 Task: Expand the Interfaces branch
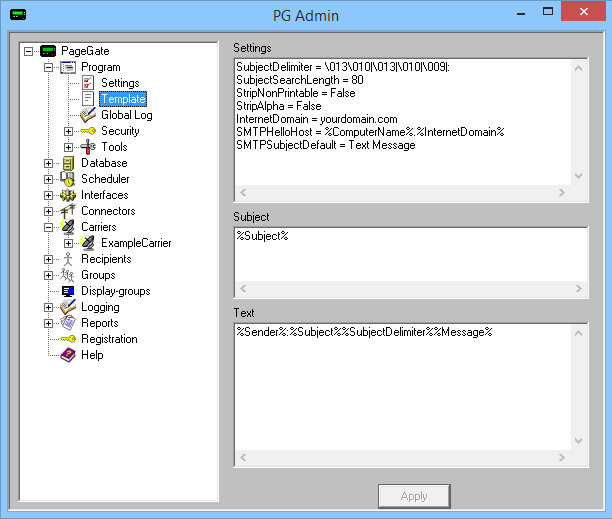[x=48, y=195]
